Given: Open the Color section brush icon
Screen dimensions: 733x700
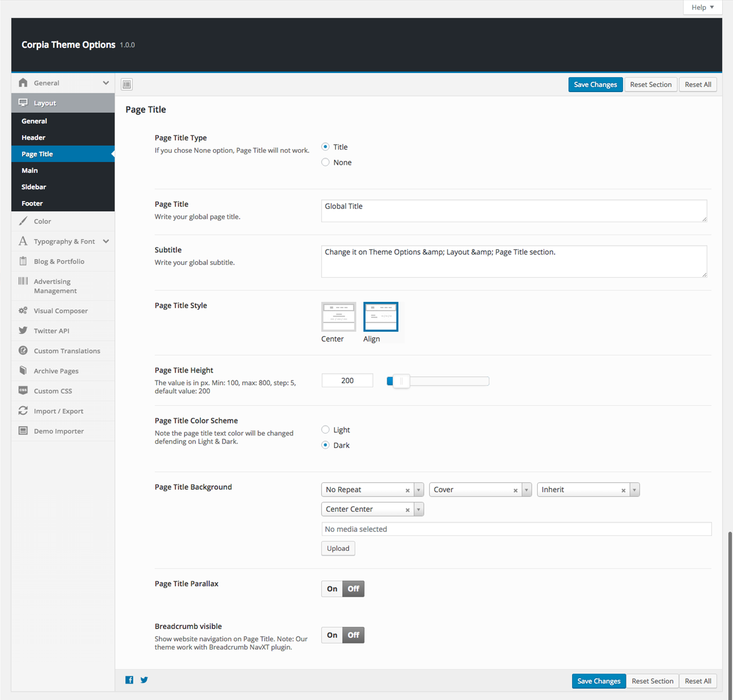Looking at the screenshot, I should 23,221.
